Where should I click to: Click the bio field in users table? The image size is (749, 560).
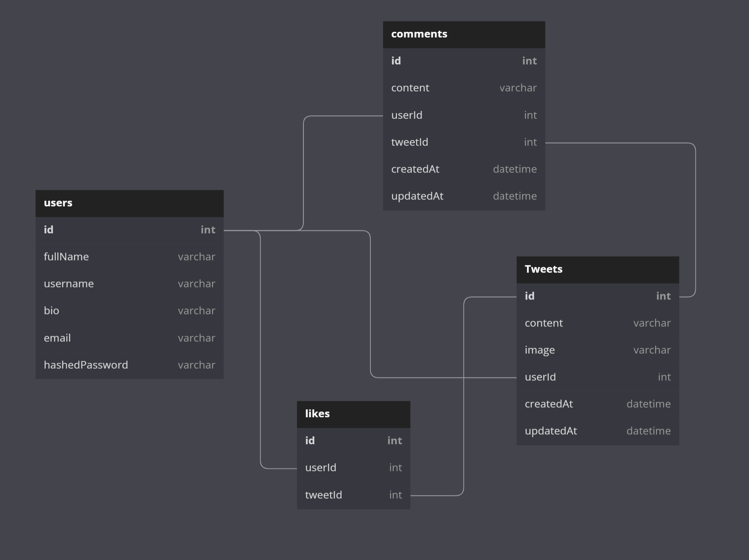(x=130, y=311)
